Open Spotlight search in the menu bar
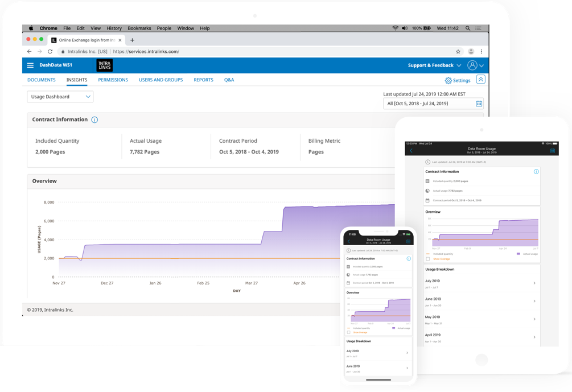 468,28
